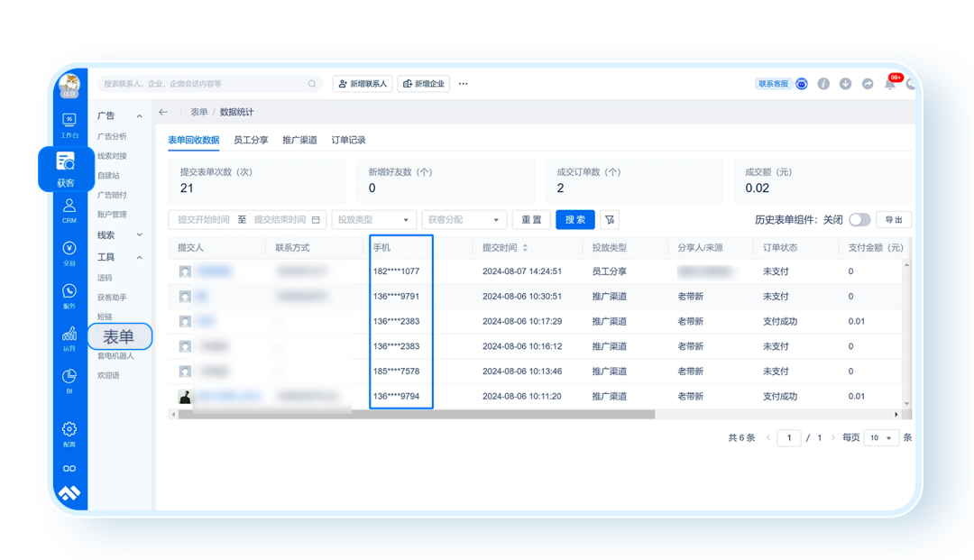The image size is (974, 560).
Task: Click the download circle icon in header
Action: 845,84
